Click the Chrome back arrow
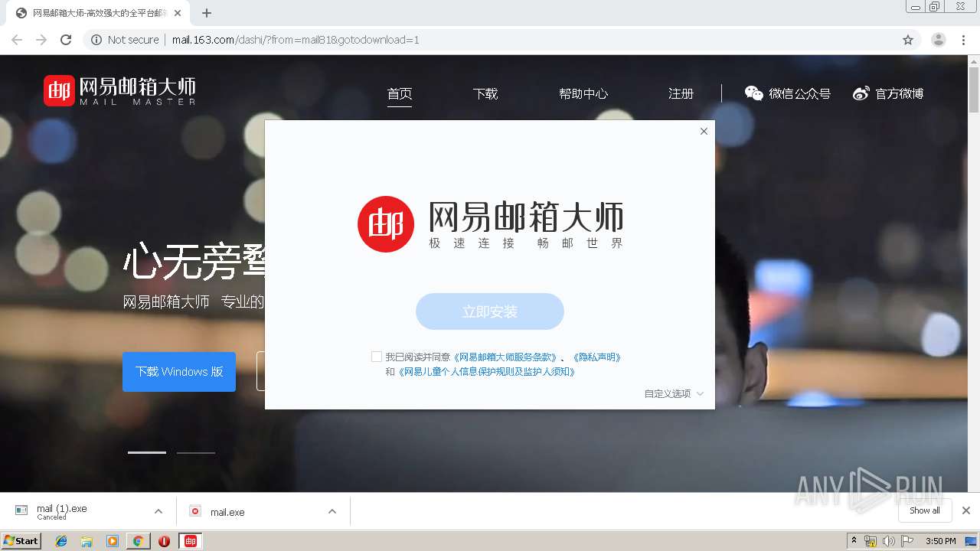Image resolution: width=980 pixels, height=551 pixels. pos(17,40)
